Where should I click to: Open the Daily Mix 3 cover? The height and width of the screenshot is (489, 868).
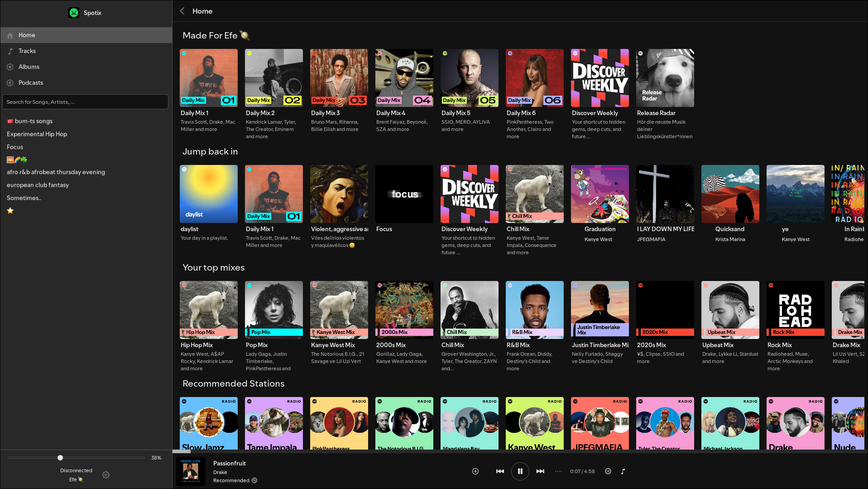[339, 78]
